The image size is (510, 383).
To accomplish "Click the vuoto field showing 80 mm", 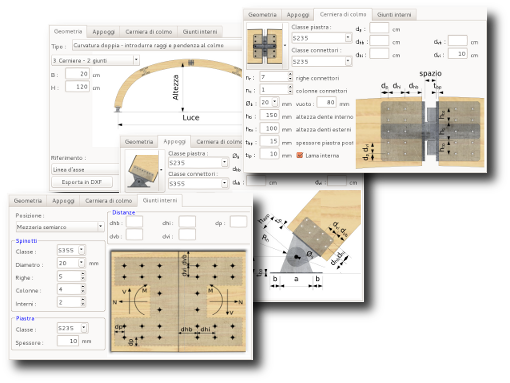I will point(326,102).
